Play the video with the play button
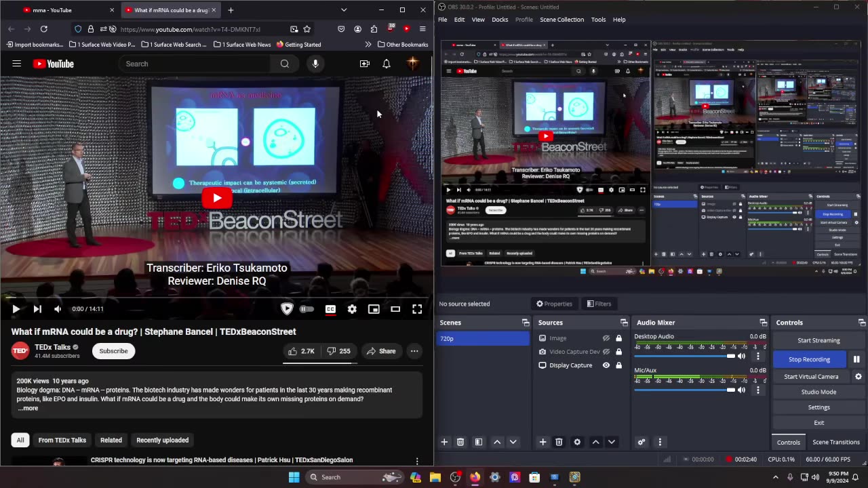Image resolution: width=868 pixels, height=488 pixels. (x=16, y=309)
